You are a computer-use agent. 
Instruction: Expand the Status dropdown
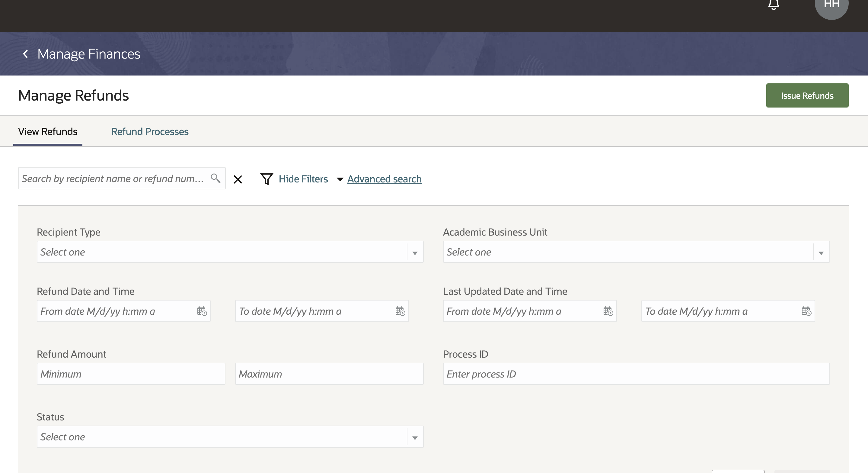point(415,437)
